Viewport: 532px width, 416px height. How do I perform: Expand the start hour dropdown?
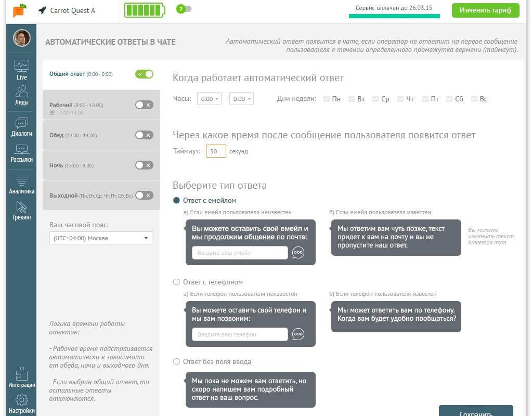[209, 99]
